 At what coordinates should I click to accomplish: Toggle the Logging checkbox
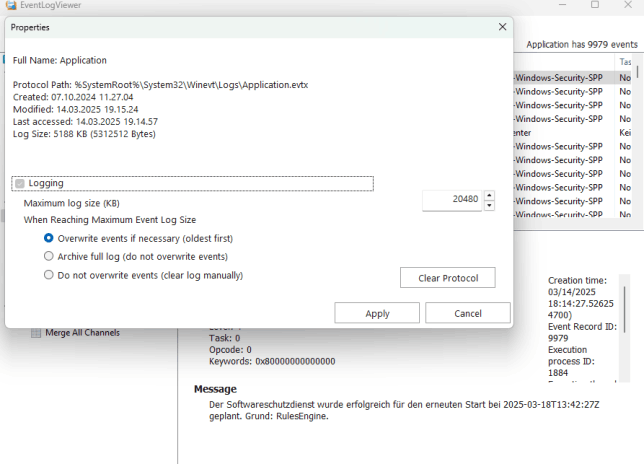[x=20, y=184]
